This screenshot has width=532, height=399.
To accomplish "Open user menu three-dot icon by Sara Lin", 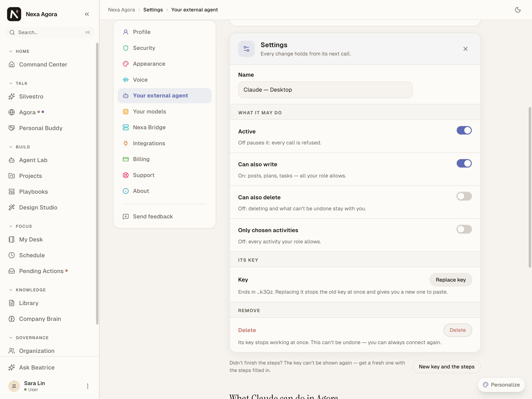I will pyautogui.click(x=87, y=386).
